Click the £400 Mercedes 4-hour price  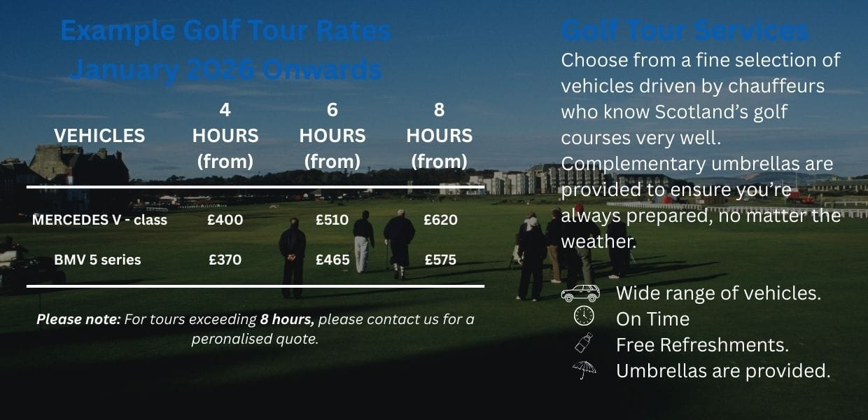point(225,220)
